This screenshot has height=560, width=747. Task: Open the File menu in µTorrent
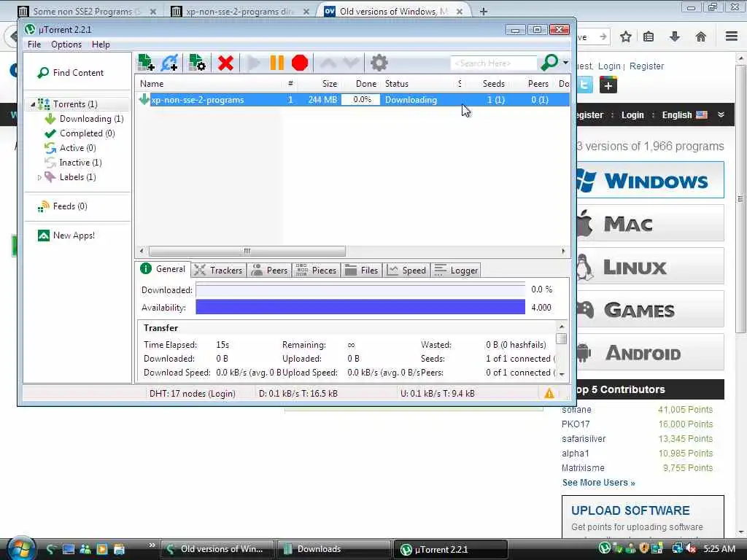coord(34,44)
